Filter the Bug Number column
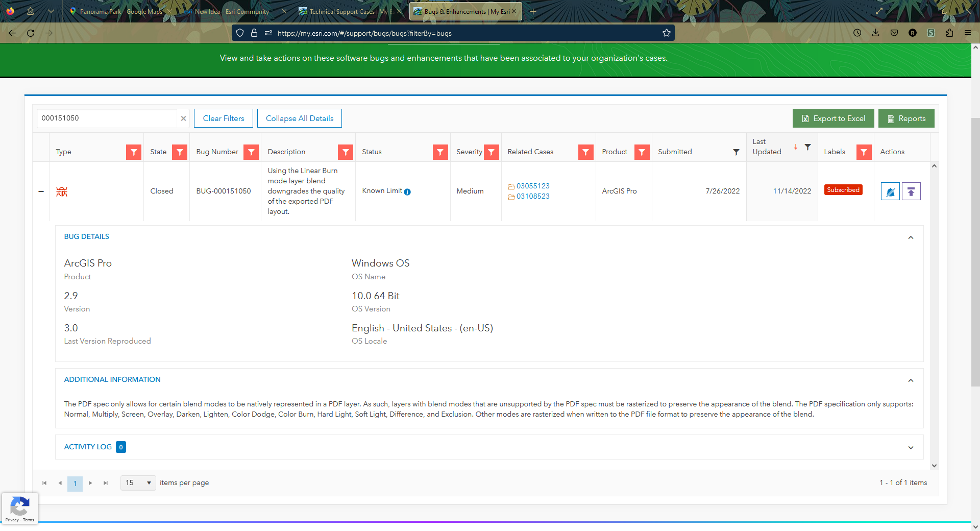 [x=251, y=152]
